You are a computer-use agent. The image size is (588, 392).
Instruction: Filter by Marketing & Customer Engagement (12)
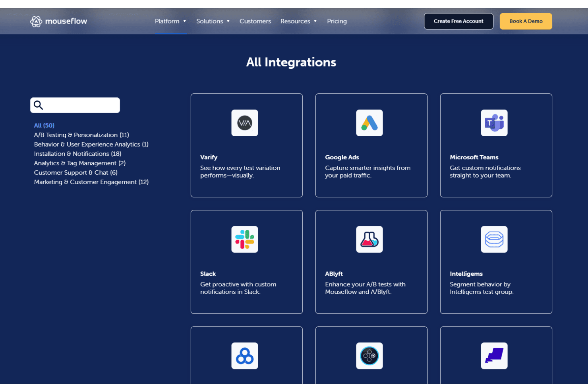tap(91, 182)
